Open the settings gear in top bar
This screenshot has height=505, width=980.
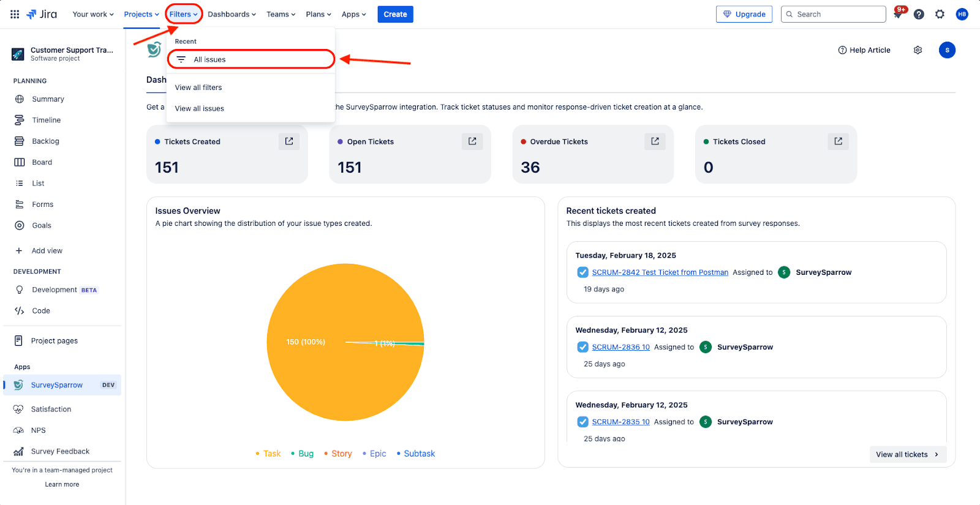tap(940, 14)
